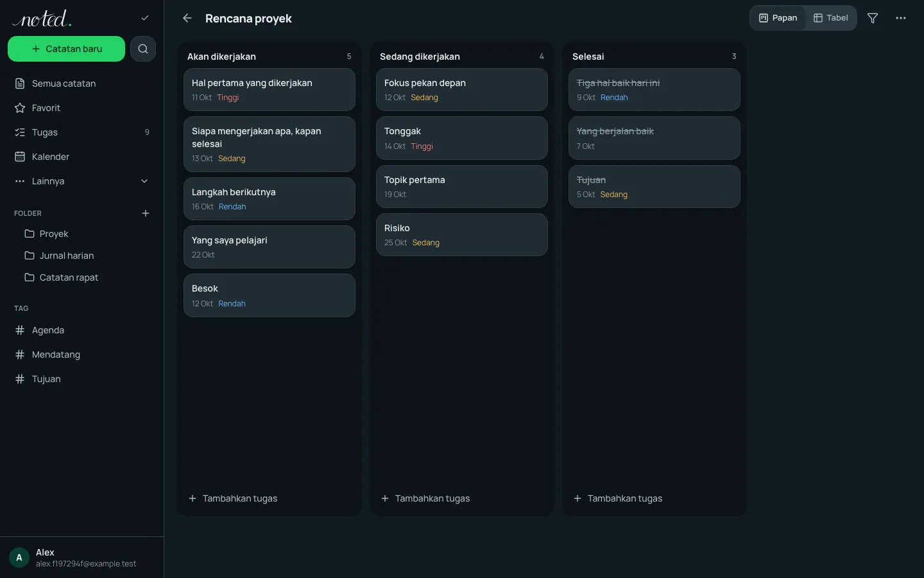This screenshot has width=924, height=578.
Task: Open the 'Topik pertama' card
Action: (462, 187)
